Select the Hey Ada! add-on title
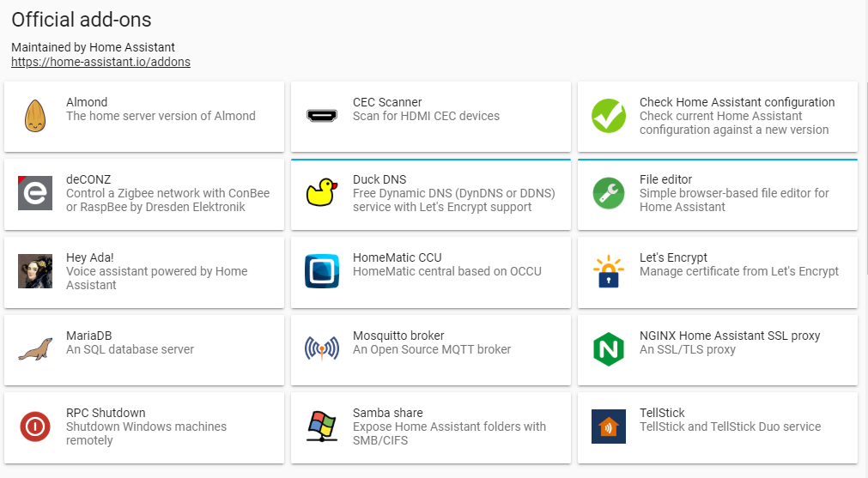 click(89, 257)
